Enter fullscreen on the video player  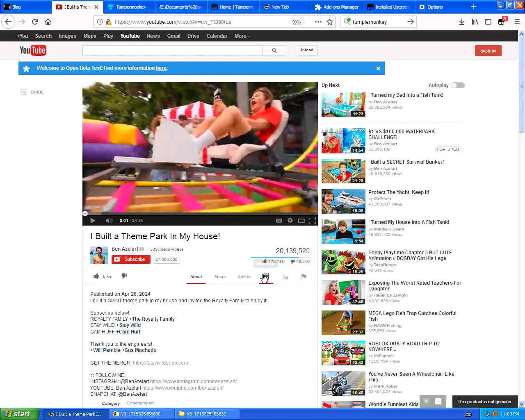point(312,221)
